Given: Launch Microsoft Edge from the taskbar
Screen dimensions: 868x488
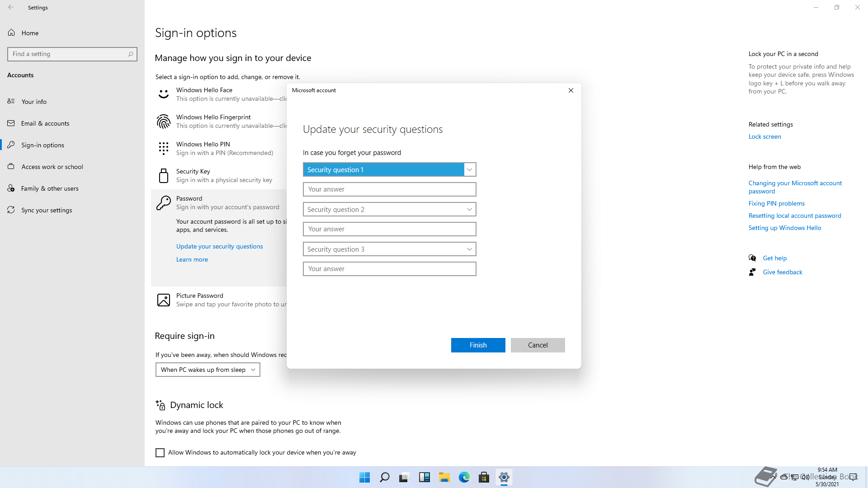Looking at the screenshot, I should (464, 477).
